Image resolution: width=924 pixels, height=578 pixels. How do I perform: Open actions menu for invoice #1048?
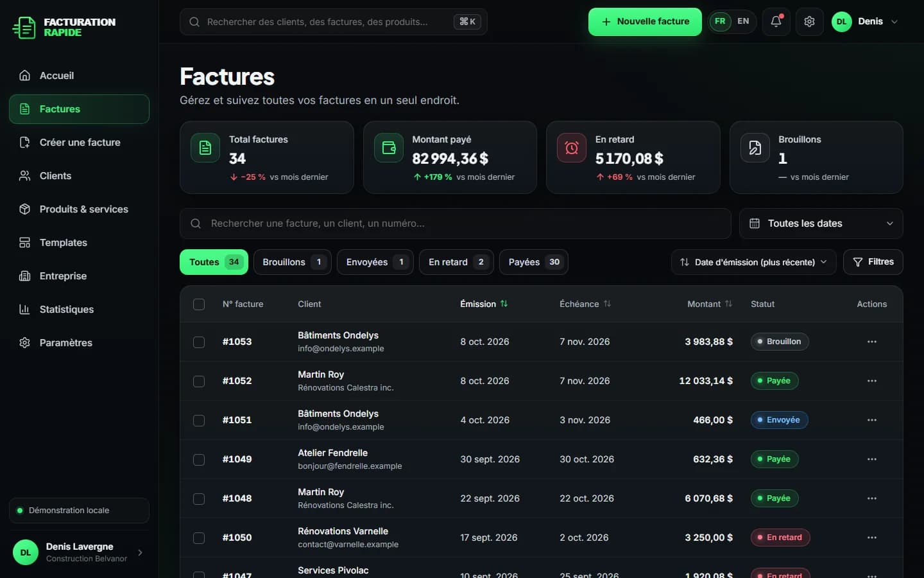tap(872, 498)
